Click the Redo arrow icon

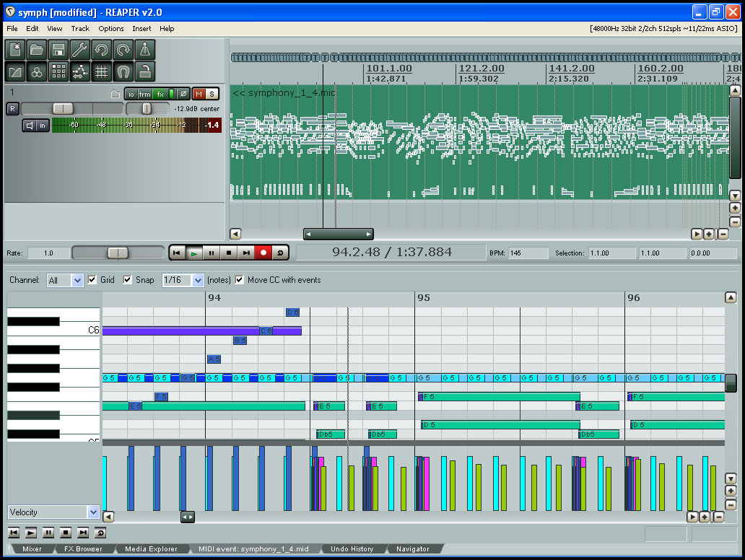point(123,49)
